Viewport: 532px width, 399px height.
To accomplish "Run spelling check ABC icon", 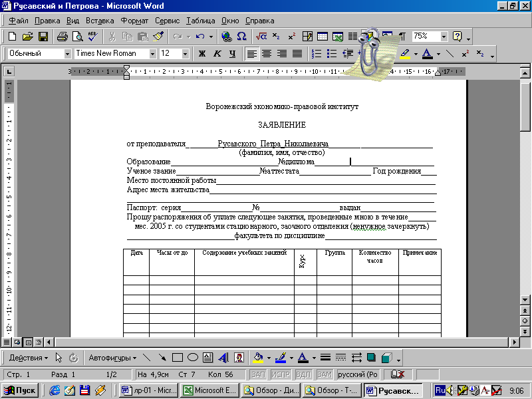I will [x=92, y=37].
